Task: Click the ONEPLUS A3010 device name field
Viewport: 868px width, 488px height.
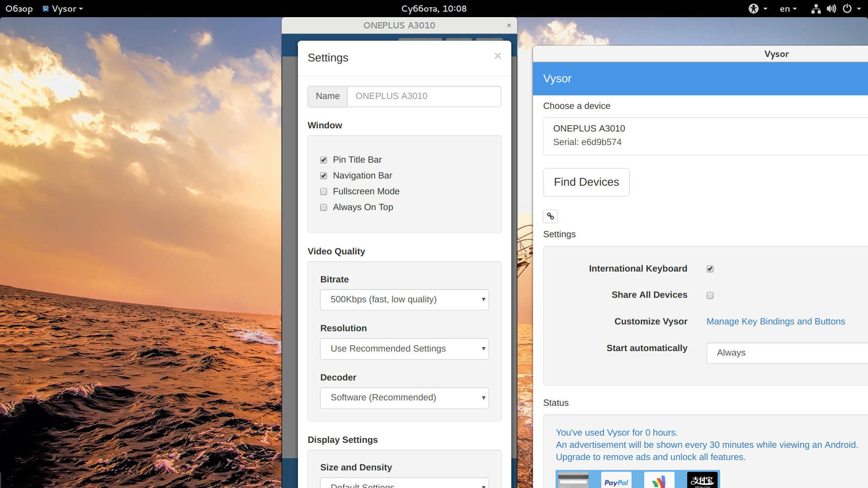Action: click(x=424, y=96)
